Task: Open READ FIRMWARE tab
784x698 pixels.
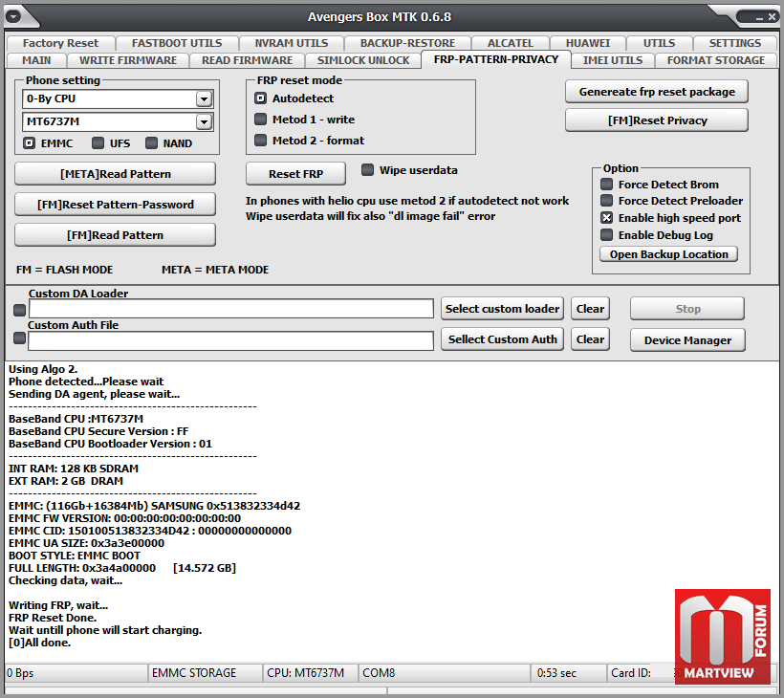Action: click(247, 60)
